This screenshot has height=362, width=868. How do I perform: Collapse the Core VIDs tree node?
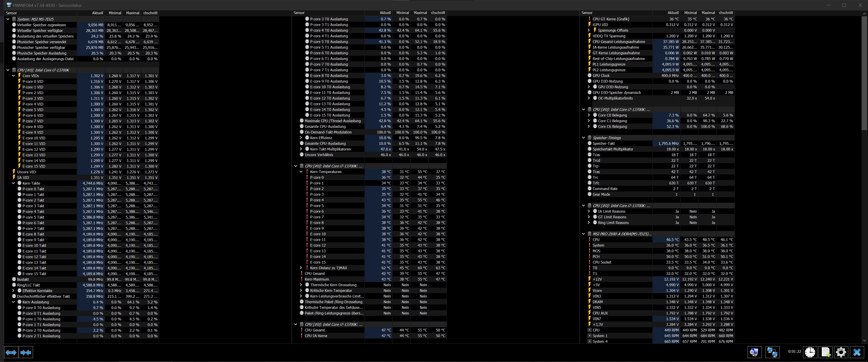(x=14, y=76)
